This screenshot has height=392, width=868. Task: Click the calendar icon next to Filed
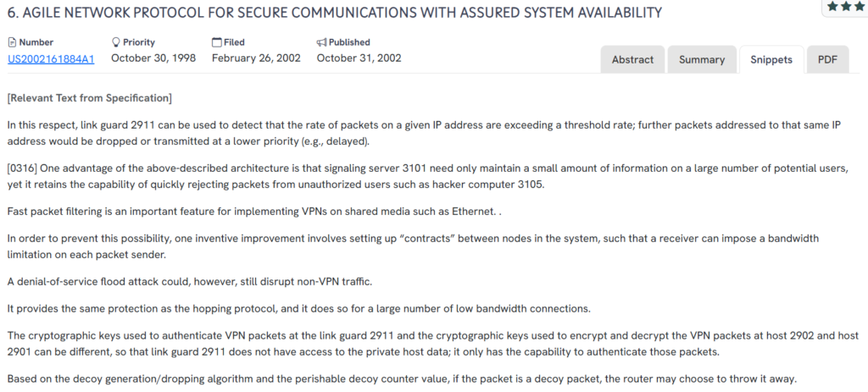(x=217, y=42)
